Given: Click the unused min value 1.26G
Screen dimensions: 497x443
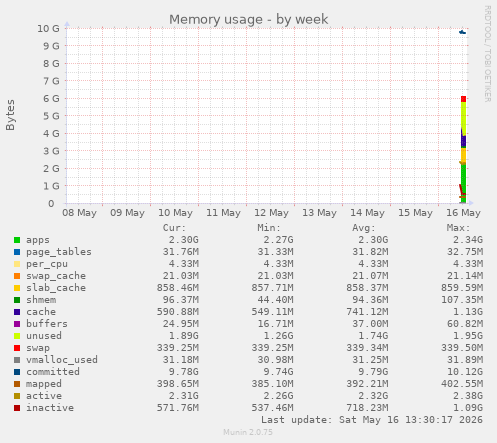Looking at the screenshot, I should coord(278,336).
